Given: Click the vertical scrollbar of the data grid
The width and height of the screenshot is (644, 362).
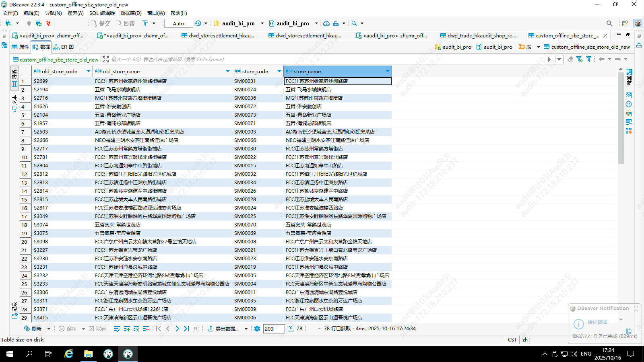Looking at the screenshot, I should pos(620,121).
